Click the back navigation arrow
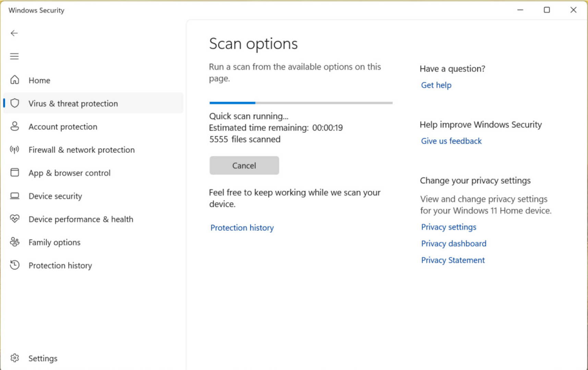 [x=14, y=33]
